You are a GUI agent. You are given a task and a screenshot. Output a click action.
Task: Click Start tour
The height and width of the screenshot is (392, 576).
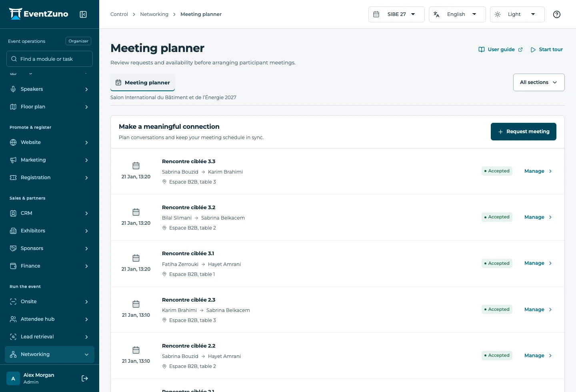[546, 50]
